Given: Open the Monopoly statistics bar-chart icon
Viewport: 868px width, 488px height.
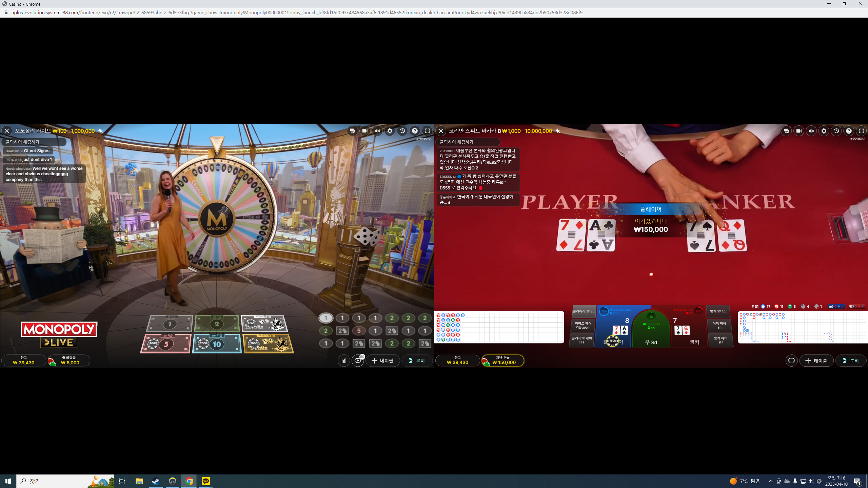Looking at the screenshot, I should point(344,361).
